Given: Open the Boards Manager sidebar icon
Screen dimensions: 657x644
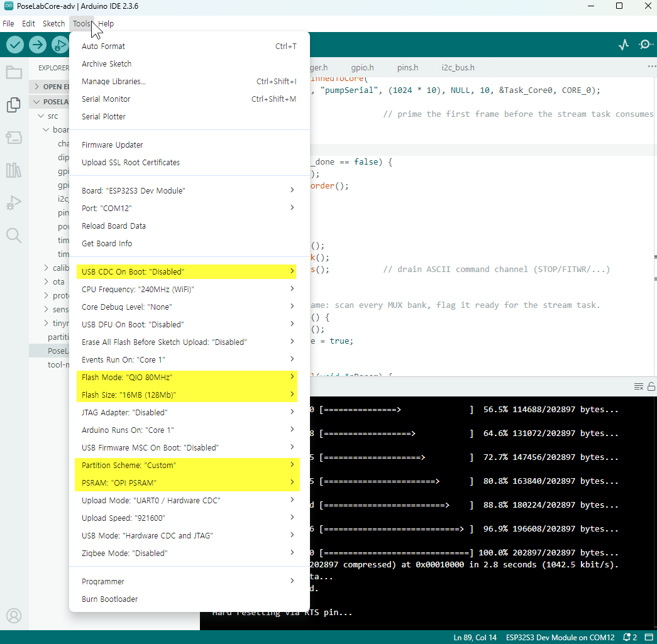Looking at the screenshot, I should (14, 138).
